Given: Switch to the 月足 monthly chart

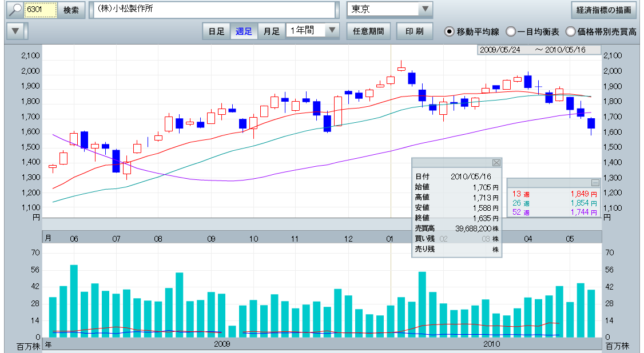Looking at the screenshot, I should click(x=272, y=31).
